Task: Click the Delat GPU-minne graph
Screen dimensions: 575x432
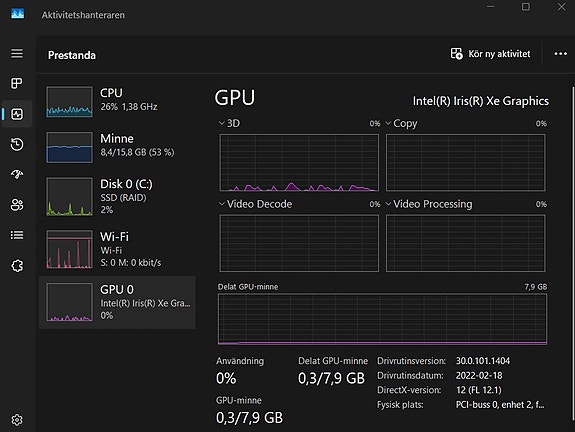Action: [x=382, y=319]
